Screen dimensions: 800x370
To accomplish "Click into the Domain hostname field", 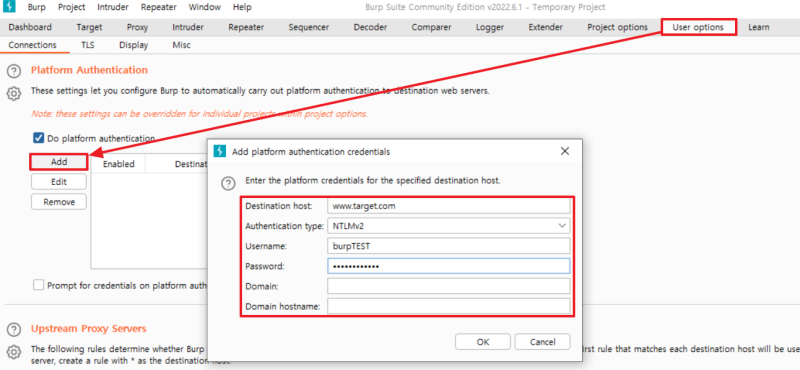I will pos(448,306).
